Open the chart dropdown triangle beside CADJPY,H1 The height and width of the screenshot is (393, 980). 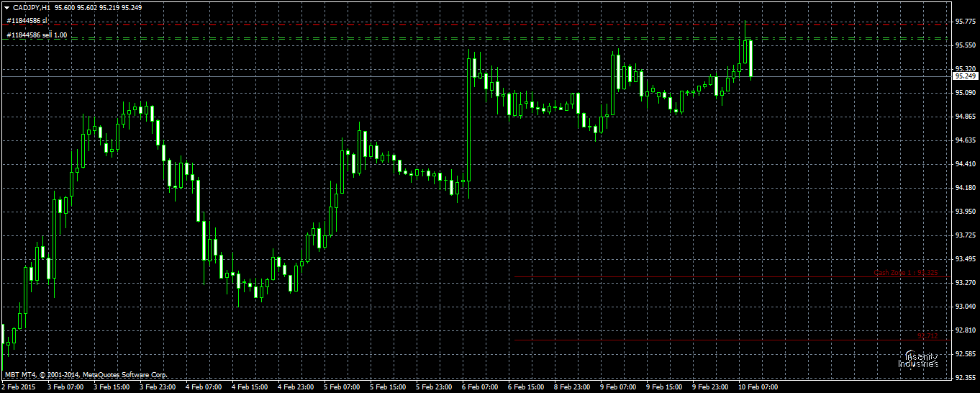click(x=6, y=6)
